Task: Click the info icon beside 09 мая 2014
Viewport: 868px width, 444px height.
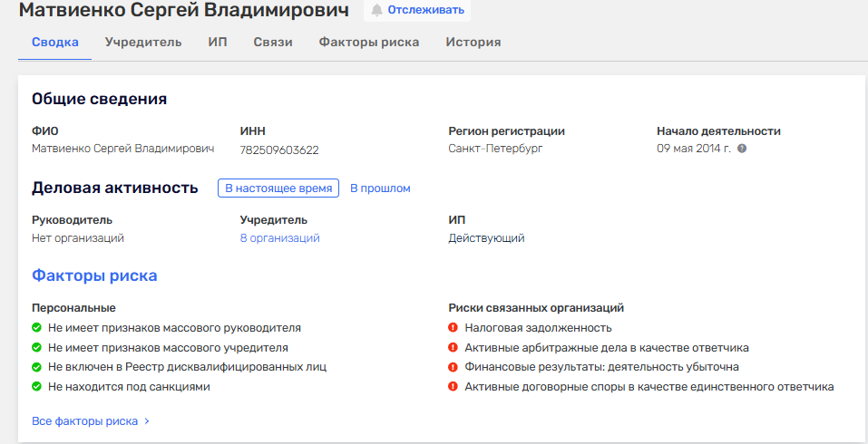Action: click(x=742, y=149)
